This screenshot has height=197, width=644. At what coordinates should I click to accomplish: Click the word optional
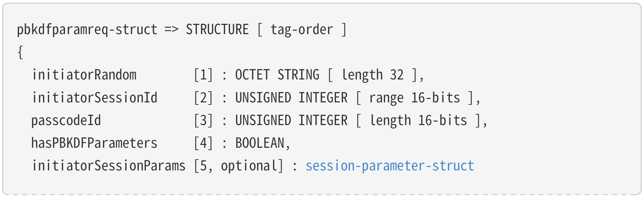click(x=249, y=166)
